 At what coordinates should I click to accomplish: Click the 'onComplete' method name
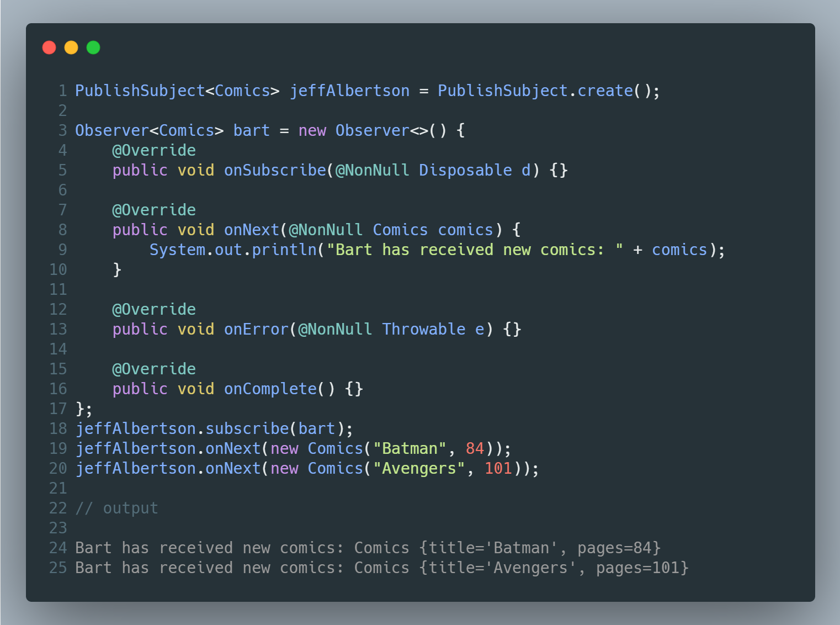(x=270, y=389)
